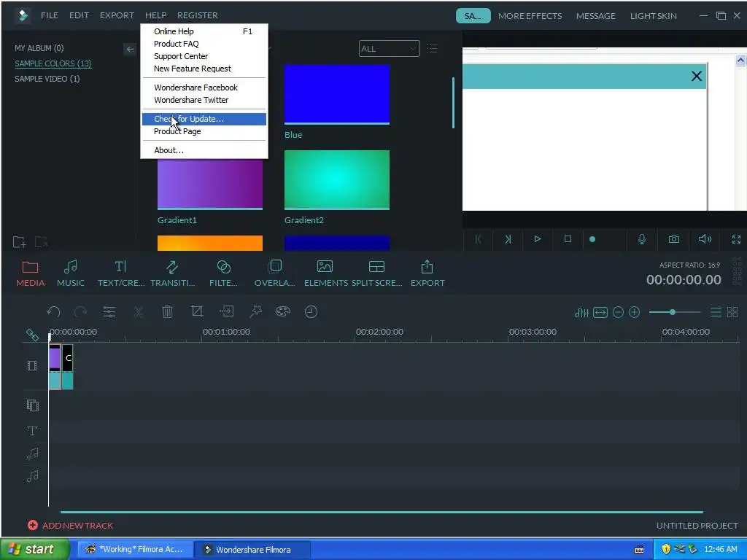
Task: Open the ALL filter dropdown
Action: [390, 49]
